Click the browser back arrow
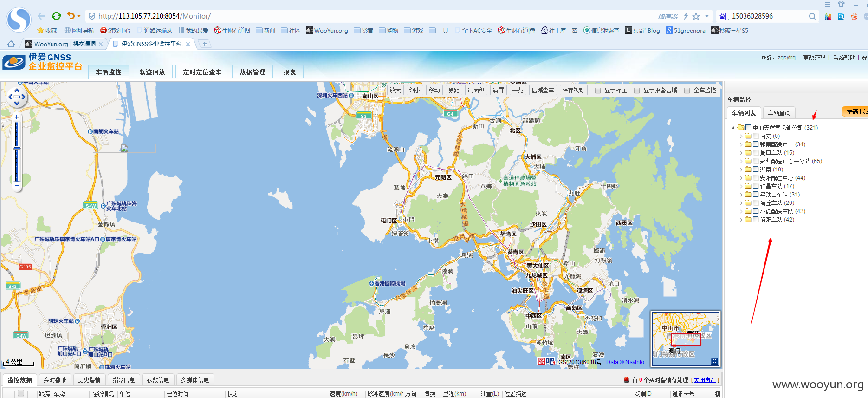 click(x=41, y=16)
